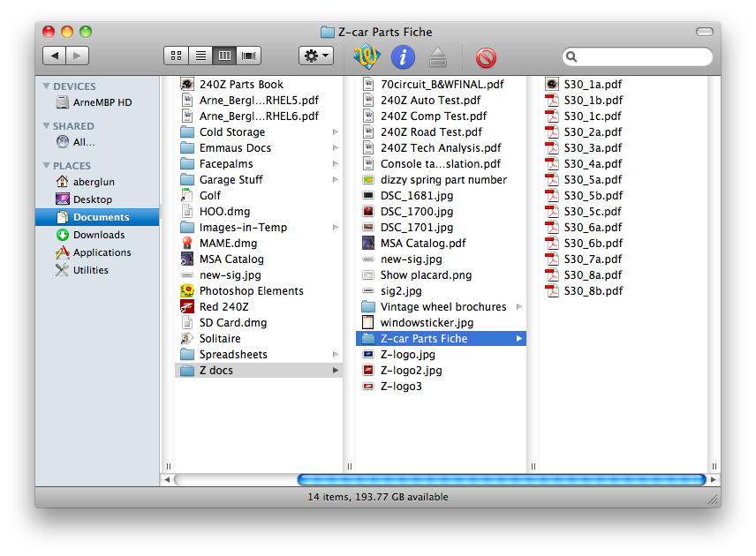This screenshot has width=756, height=556.
Task: Collapse the DEVICES sidebar section
Action: click(46, 86)
